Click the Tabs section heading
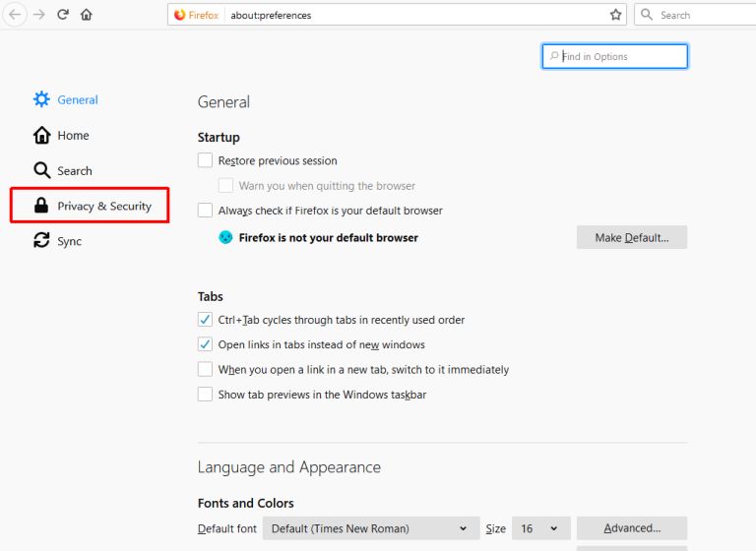Image resolution: width=756 pixels, height=551 pixels. [211, 296]
